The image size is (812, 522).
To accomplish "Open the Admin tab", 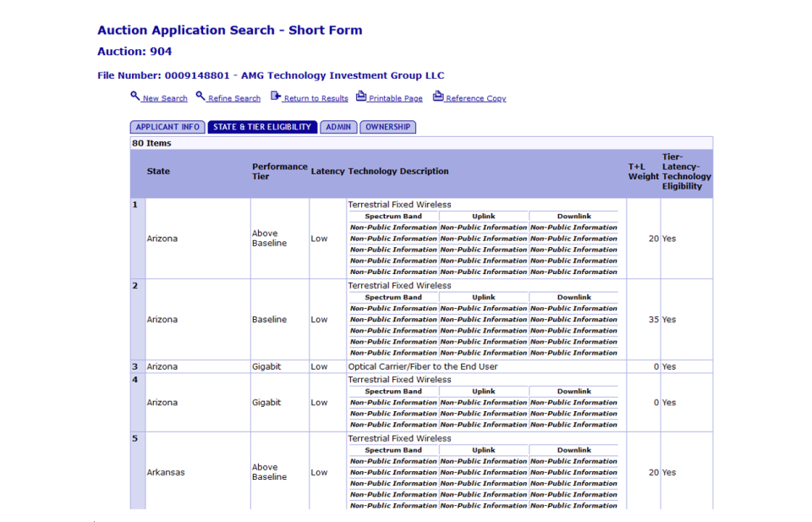I will pos(338,127).
